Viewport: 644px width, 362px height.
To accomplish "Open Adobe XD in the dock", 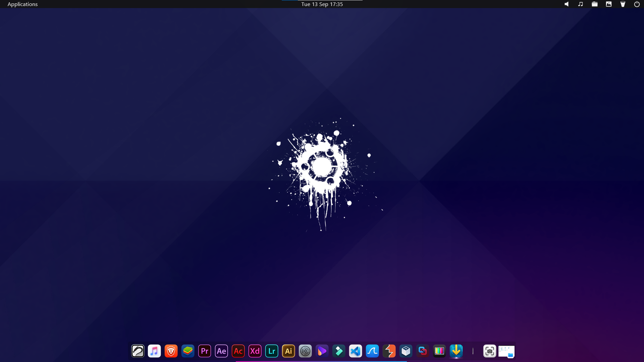I will 255,351.
